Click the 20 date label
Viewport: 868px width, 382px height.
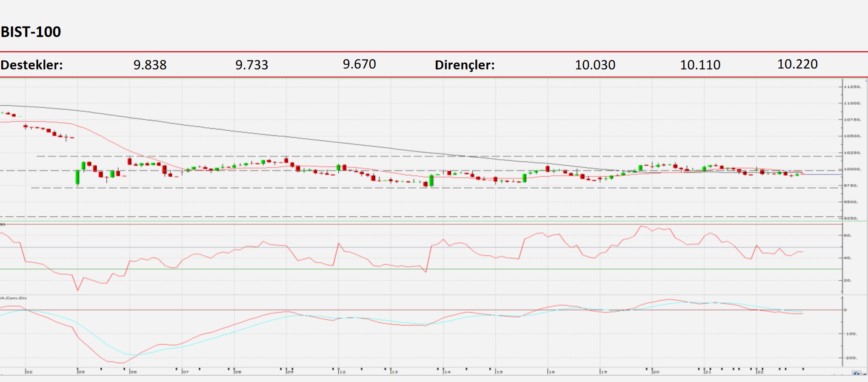(656, 372)
